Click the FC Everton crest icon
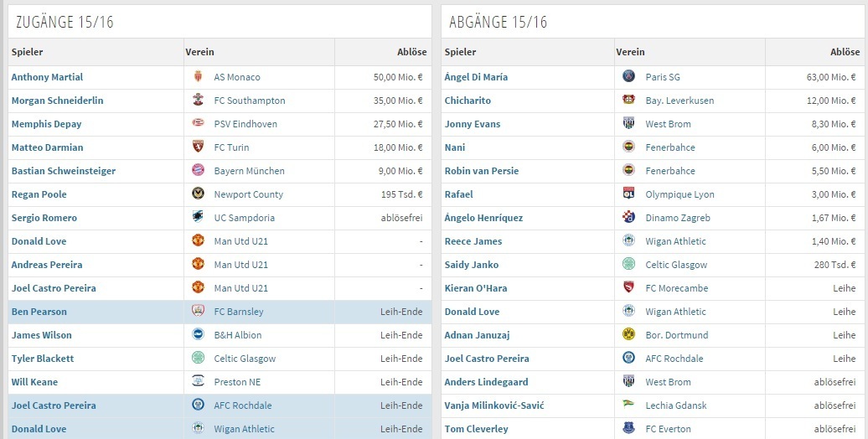Viewport: 868px width, 439px height. [x=629, y=429]
